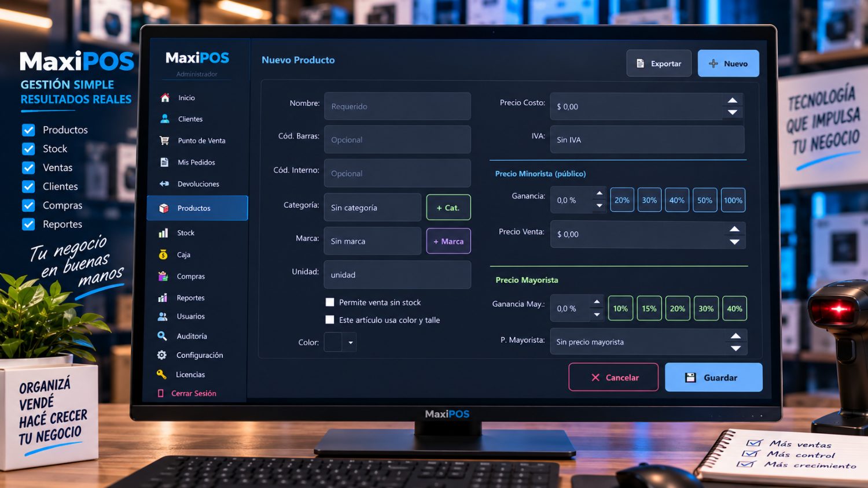Open the IVA dropdown
This screenshot has width=868, height=488.
click(x=647, y=140)
